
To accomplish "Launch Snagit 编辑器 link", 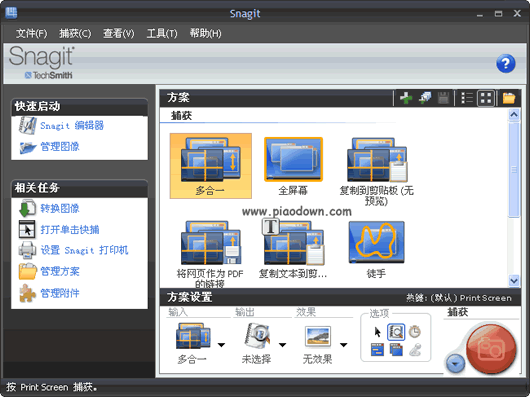I will pyautogui.click(x=72, y=126).
